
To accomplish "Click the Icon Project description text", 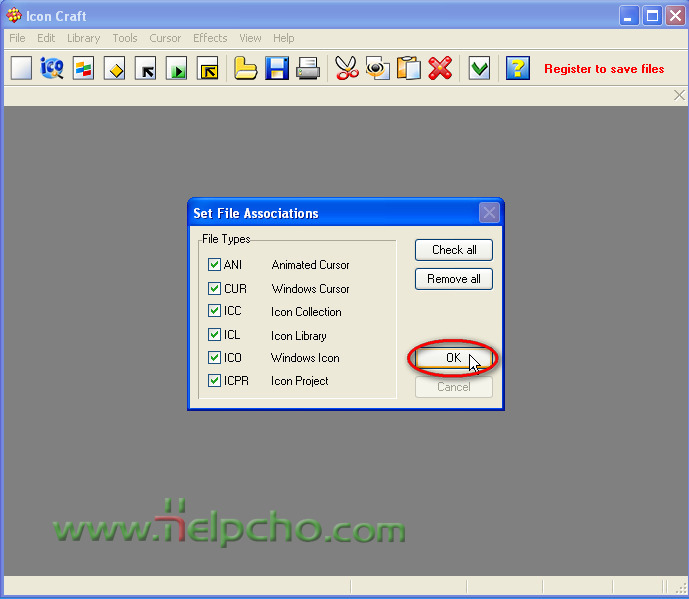I will (x=299, y=381).
